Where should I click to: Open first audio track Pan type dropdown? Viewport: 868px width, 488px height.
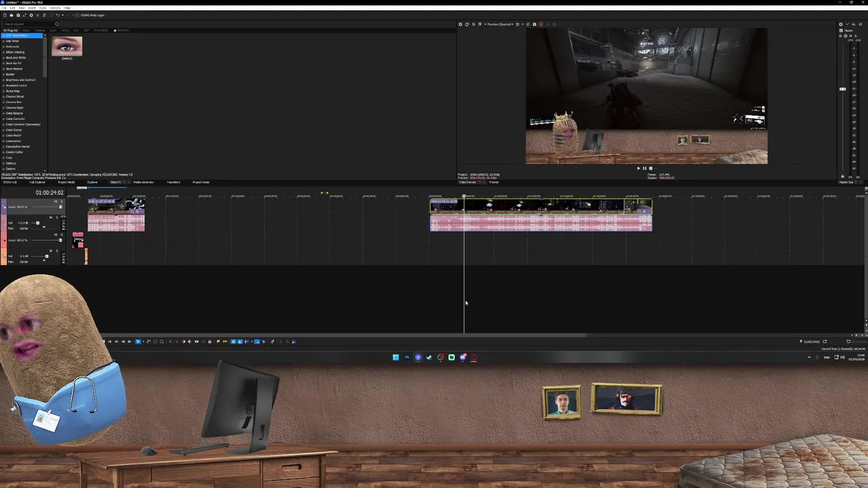click(44, 227)
